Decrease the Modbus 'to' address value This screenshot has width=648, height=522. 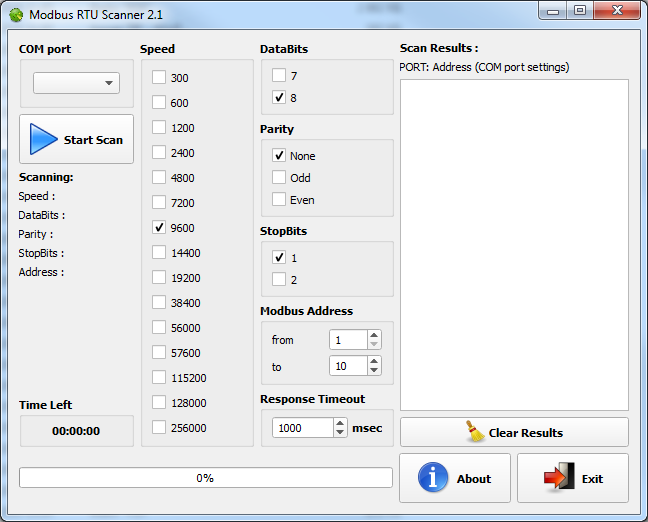tap(374, 372)
